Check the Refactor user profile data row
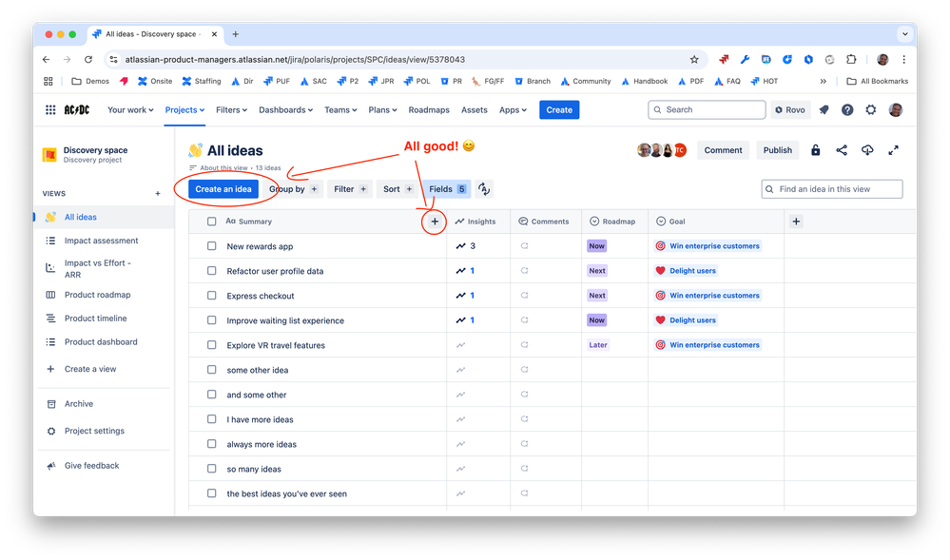The width and height of the screenshot is (950, 560). 211,271
